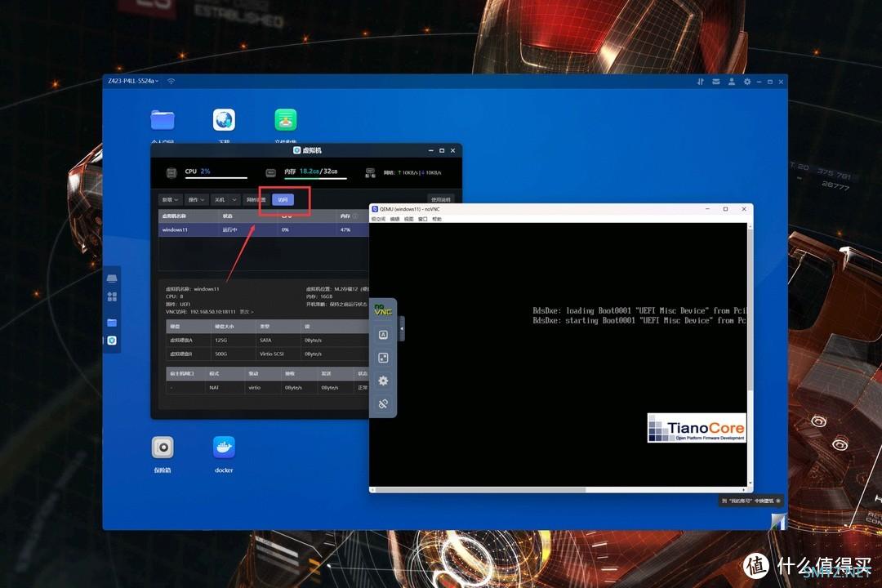
Task: Click the noVNC logo in control bar
Action: (x=383, y=310)
